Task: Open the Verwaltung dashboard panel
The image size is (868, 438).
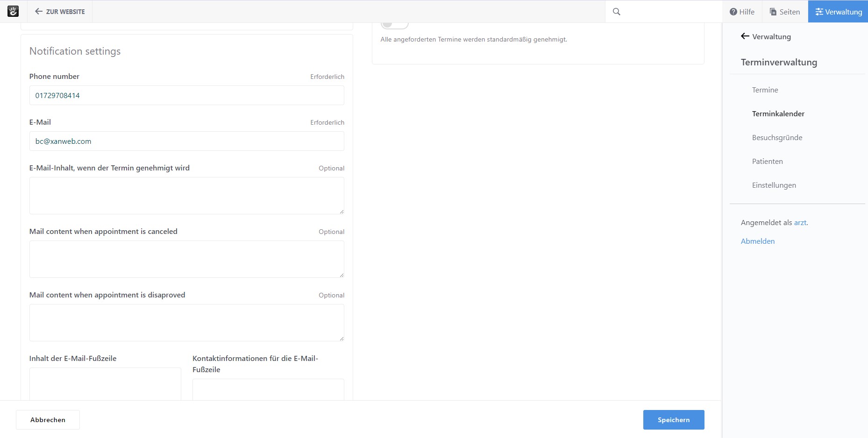Action: (x=838, y=12)
